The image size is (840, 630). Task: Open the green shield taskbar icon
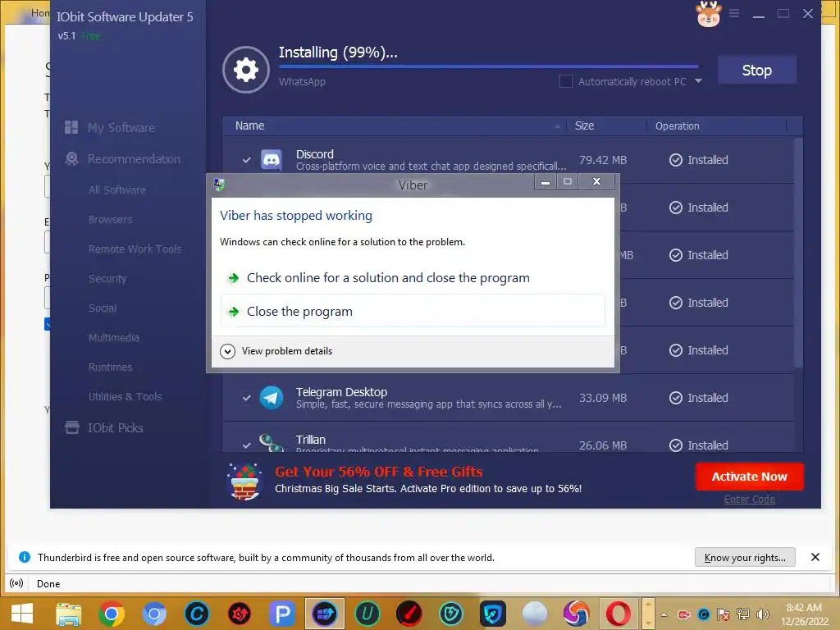click(451, 614)
